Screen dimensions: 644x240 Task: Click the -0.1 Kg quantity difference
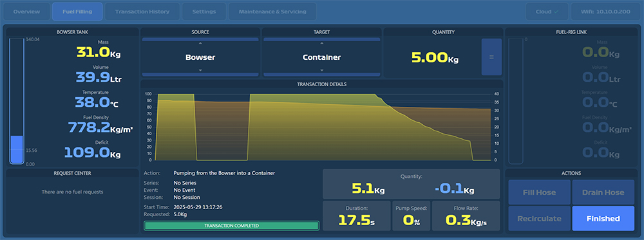coord(454,189)
